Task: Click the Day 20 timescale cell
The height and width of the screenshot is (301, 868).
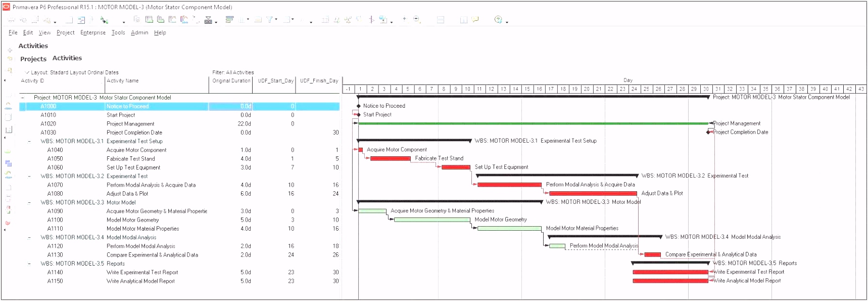Action: (587, 89)
